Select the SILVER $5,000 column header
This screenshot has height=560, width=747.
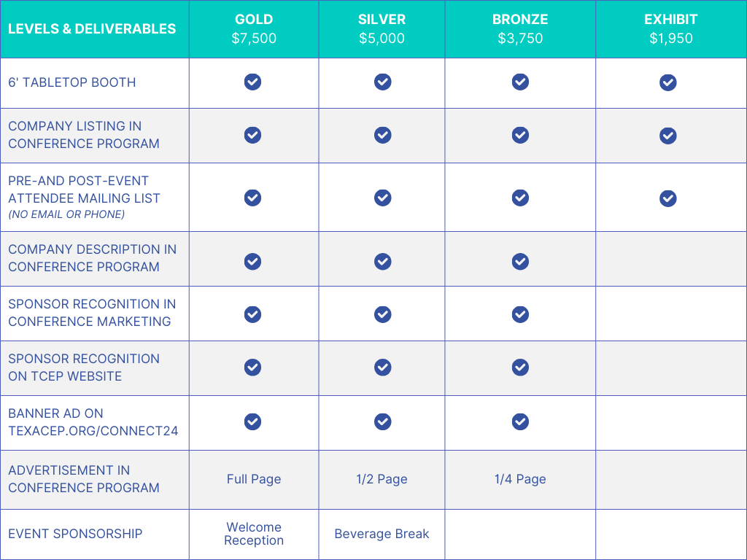click(x=382, y=29)
